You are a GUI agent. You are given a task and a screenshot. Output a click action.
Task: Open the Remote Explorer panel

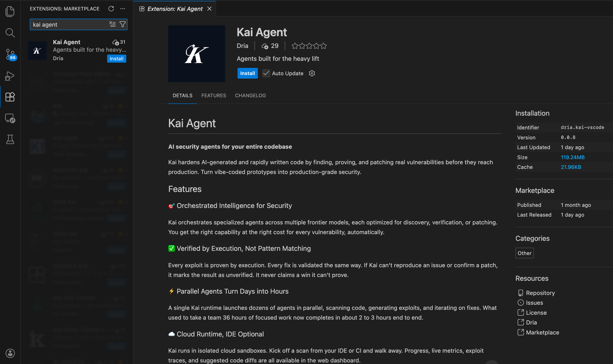[x=10, y=119]
